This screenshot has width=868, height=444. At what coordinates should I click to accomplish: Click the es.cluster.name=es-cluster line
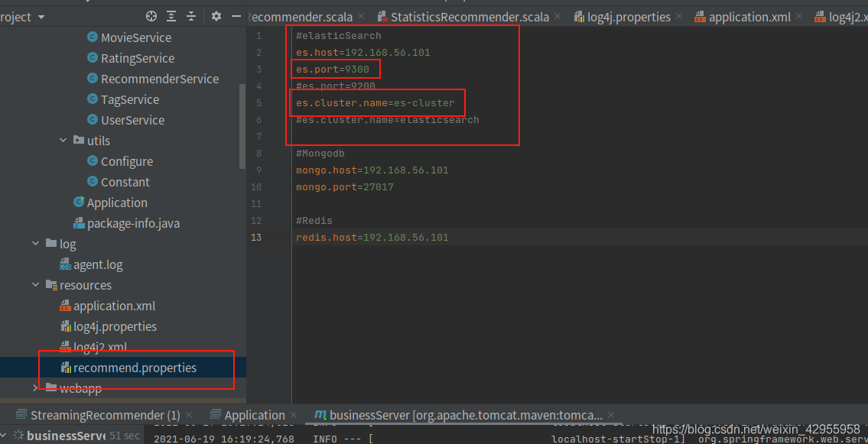pos(375,103)
